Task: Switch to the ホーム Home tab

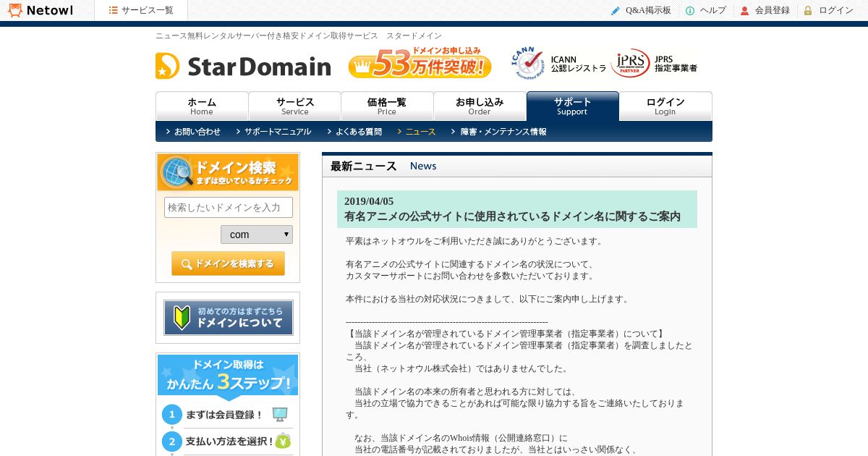Action: [202, 106]
